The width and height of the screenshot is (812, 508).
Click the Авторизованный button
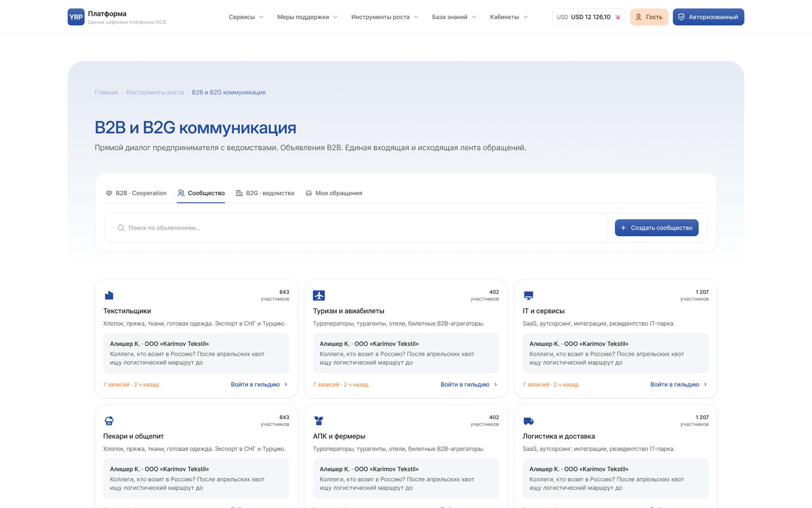pyautogui.click(x=708, y=17)
